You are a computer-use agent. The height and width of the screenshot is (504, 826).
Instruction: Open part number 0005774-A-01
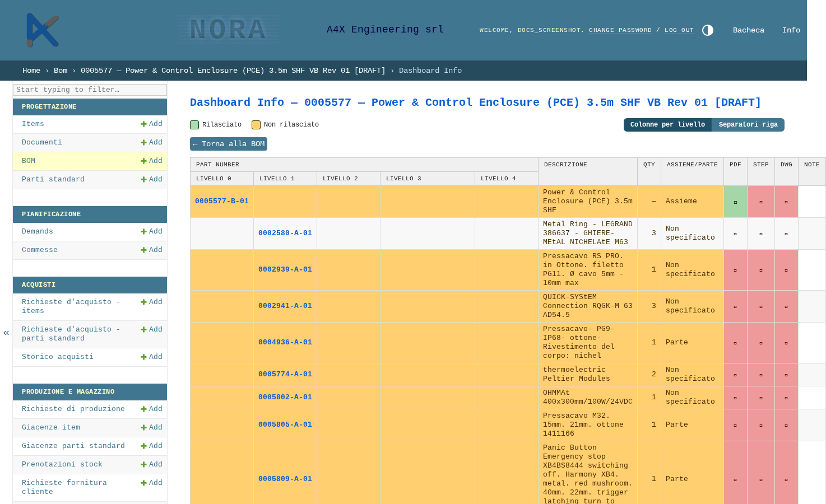click(285, 374)
